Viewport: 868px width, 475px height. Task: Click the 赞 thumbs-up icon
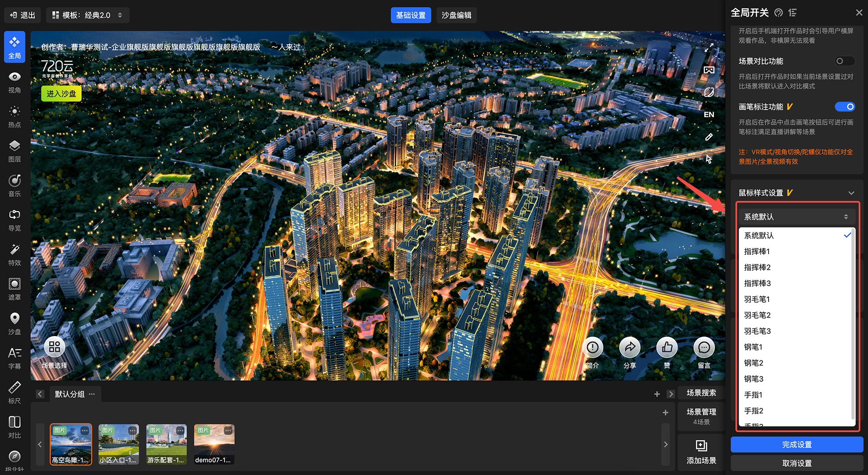point(667,348)
